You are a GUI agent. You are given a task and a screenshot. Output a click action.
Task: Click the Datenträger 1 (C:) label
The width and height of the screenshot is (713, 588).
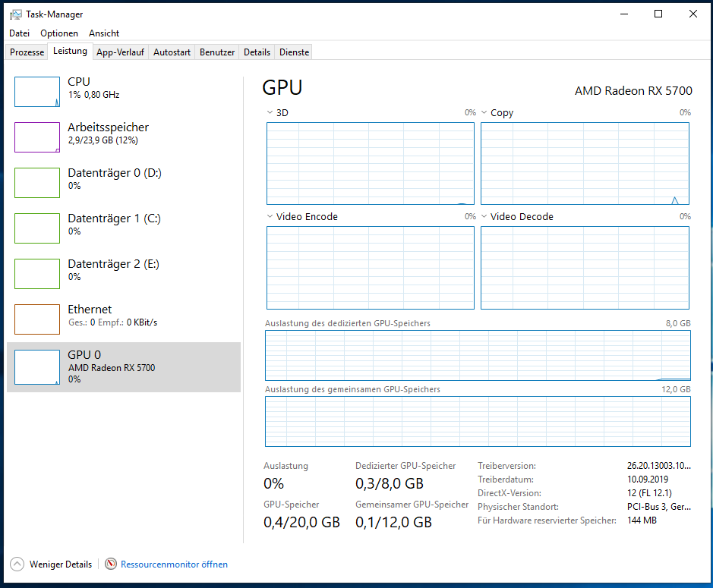tap(114, 218)
